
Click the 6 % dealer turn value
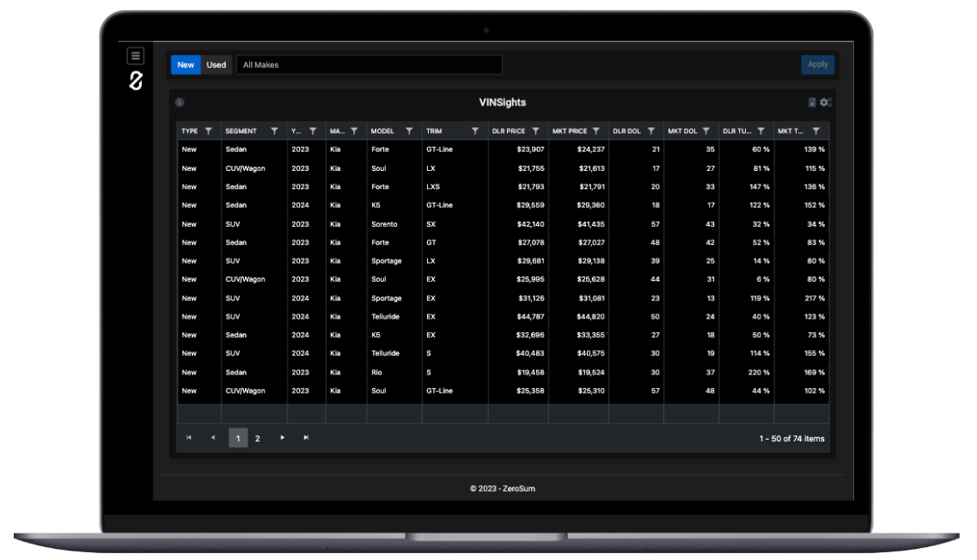click(x=763, y=279)
